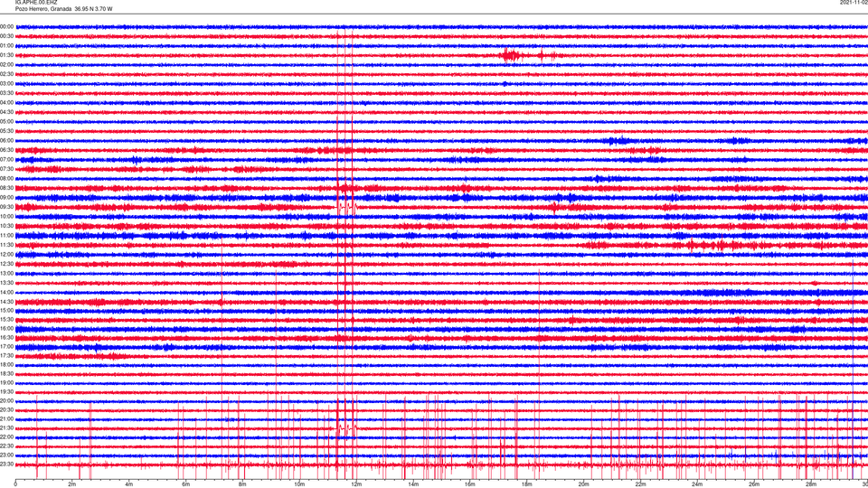Select the 26m axis tick label

click(754, 484)
